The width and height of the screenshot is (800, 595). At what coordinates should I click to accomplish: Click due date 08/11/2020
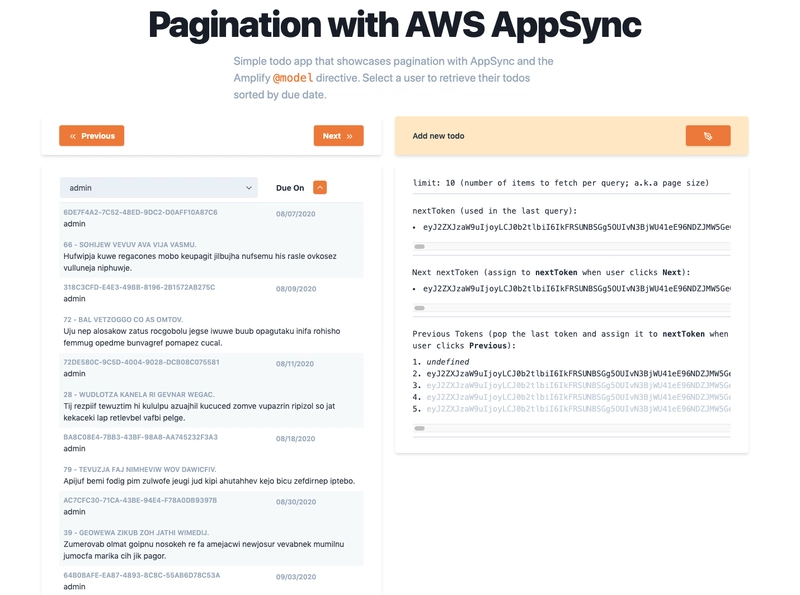[x=295, y=364]
